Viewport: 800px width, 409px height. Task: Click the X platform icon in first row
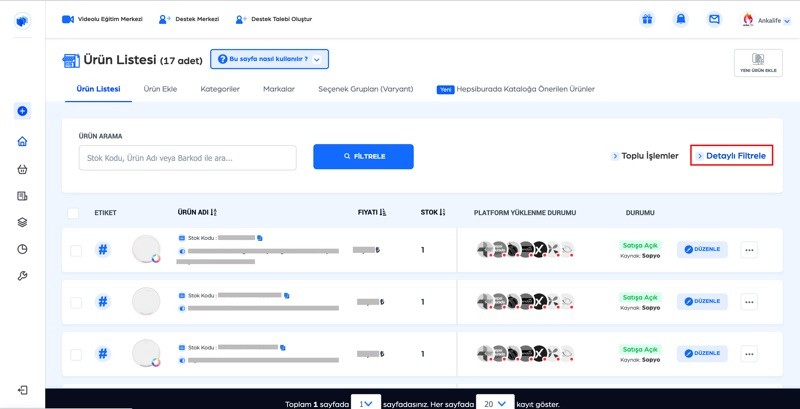pyautogui.click(x=540, y=249)
